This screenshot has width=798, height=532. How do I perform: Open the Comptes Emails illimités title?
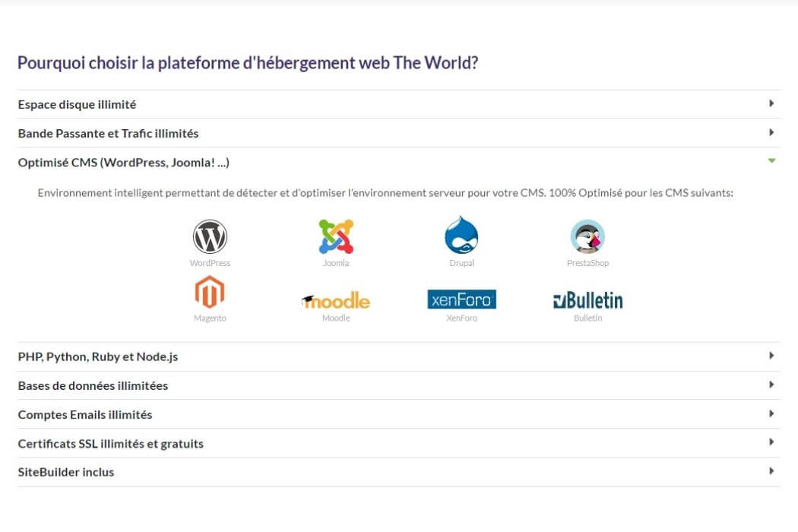click(x=85, y=415)
